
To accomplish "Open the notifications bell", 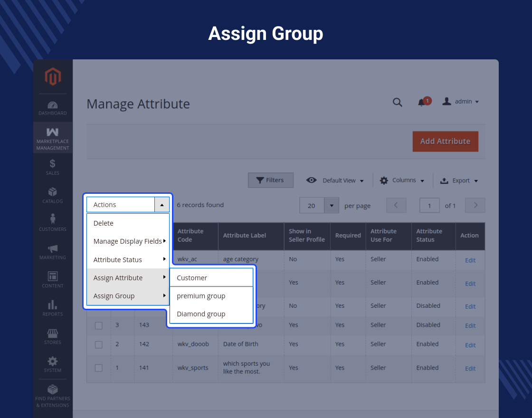I will click(x=422, y=102).
